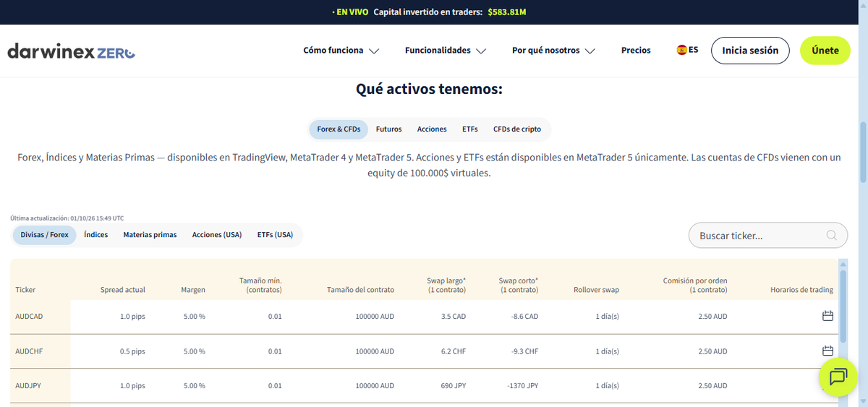The height and width of the screenshot is (407, 868).
Task: Go to the Precios page
Action: pos(636,51)
